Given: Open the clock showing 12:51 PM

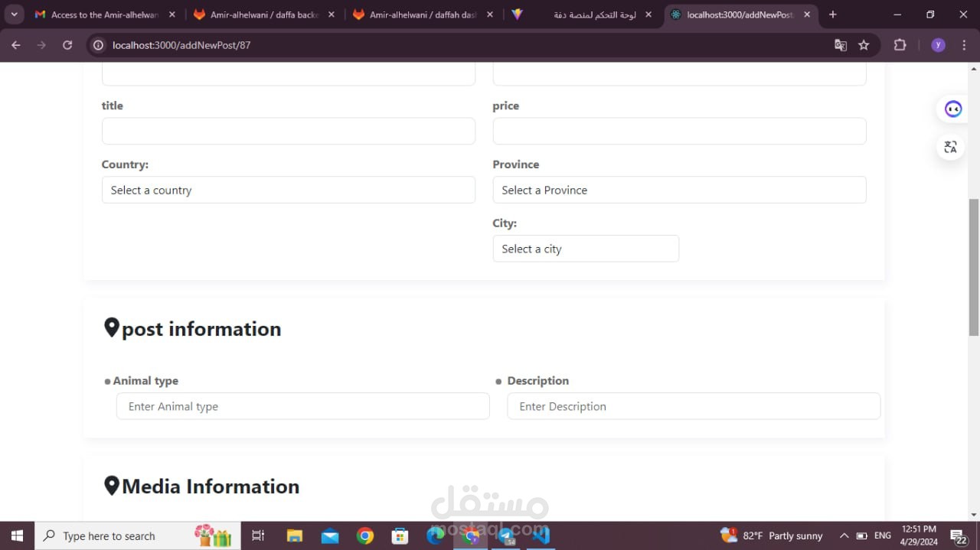Looking at the screenshot, I should pyautogui.click(x=919, y=535).
